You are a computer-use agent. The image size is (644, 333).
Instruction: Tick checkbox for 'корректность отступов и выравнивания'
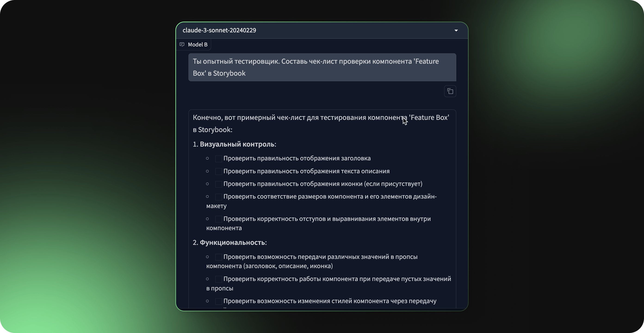click(x=219, y=219)
